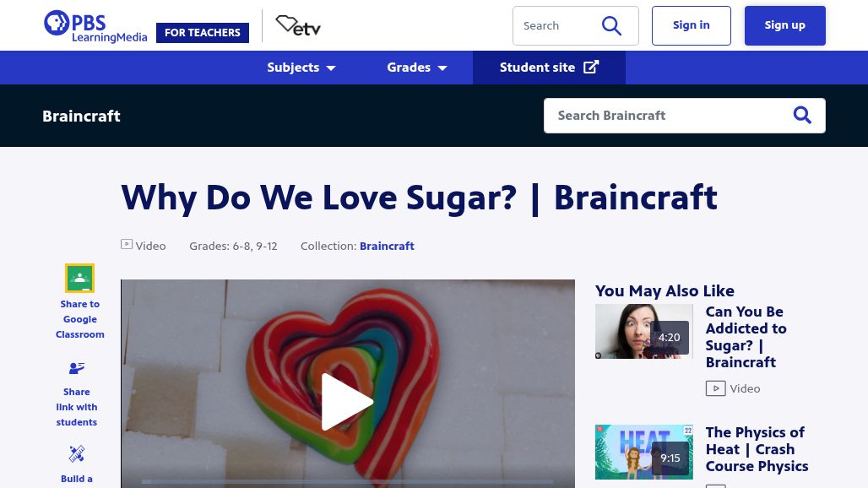The height and width of the screenshot is (488, 868).
Task: Click the Google Classroom icon
Action: pyautogui.click(x=79, y=278)
